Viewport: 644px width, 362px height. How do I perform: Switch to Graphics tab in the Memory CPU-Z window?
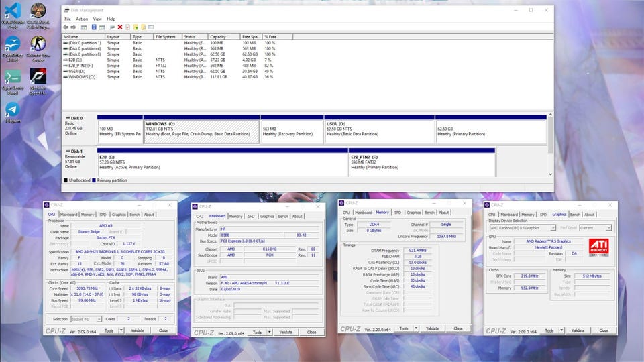point(414,213)
